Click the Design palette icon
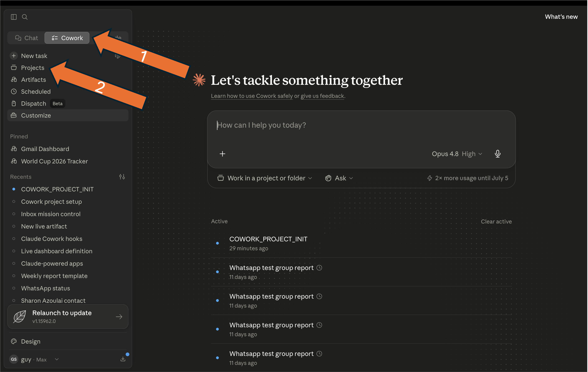The height and width of the screenshot is (372, 588). pos(14,341)
